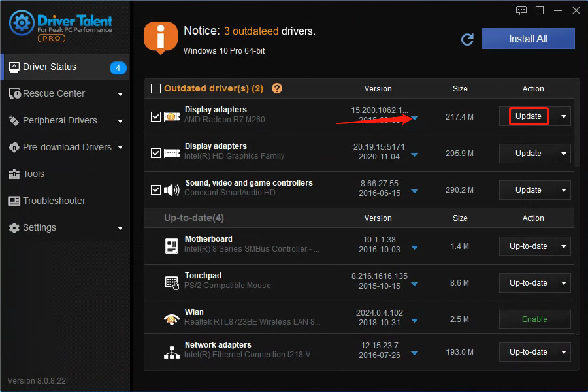Click the orange notice info icon

(x=161, y=38)
